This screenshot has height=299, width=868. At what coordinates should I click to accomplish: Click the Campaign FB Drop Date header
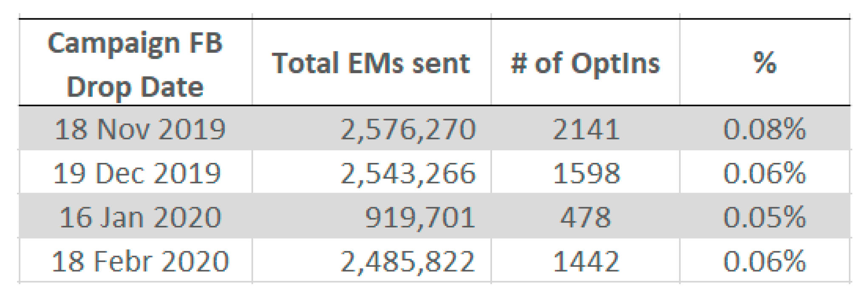coord(135,64)
